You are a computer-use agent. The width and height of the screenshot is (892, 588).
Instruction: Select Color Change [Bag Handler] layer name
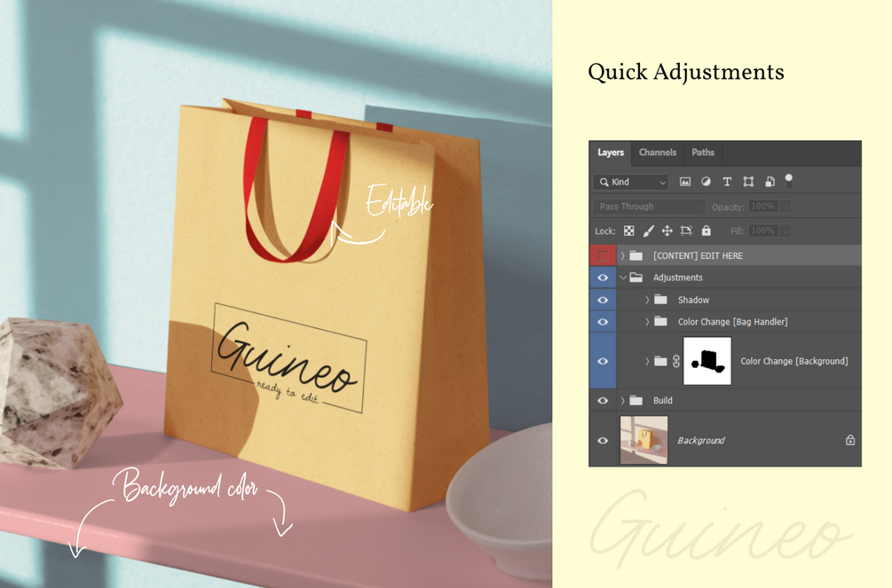tap(733, 322)
